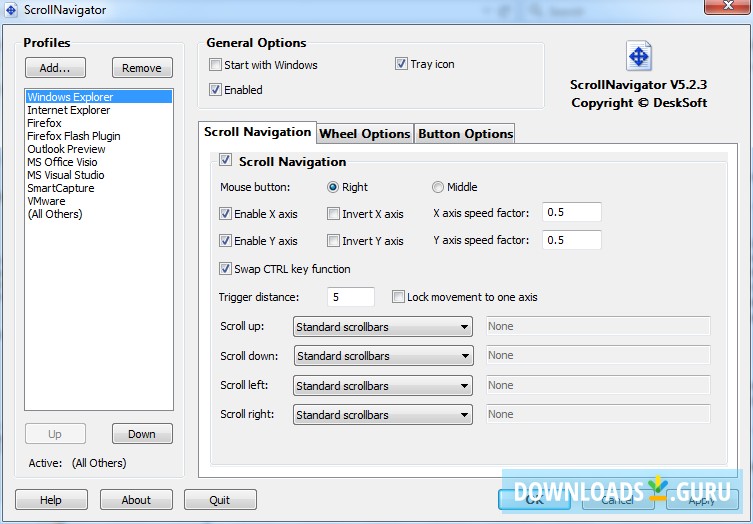Open the Scroll down dropdown
This screenshot has height=524, width=753.
[x=384, y=356]
